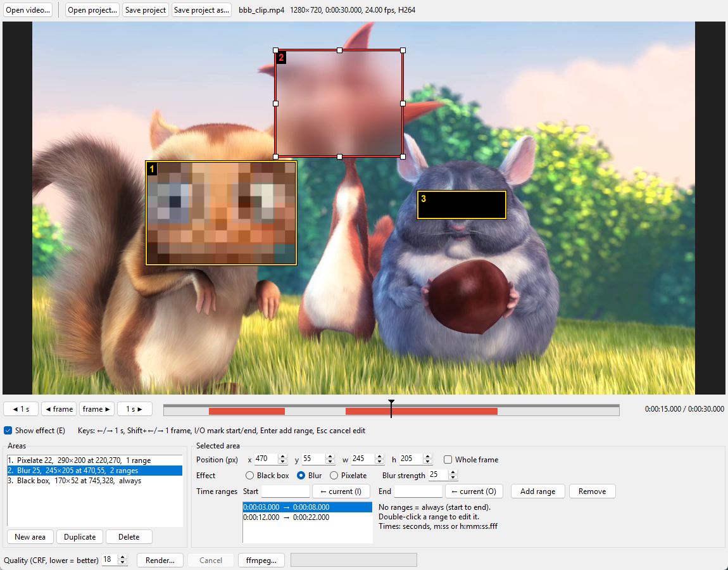Image resolution: width=728 pixels, height=570 pixels.
Task: Step back one frame
Action: [59, 408]
